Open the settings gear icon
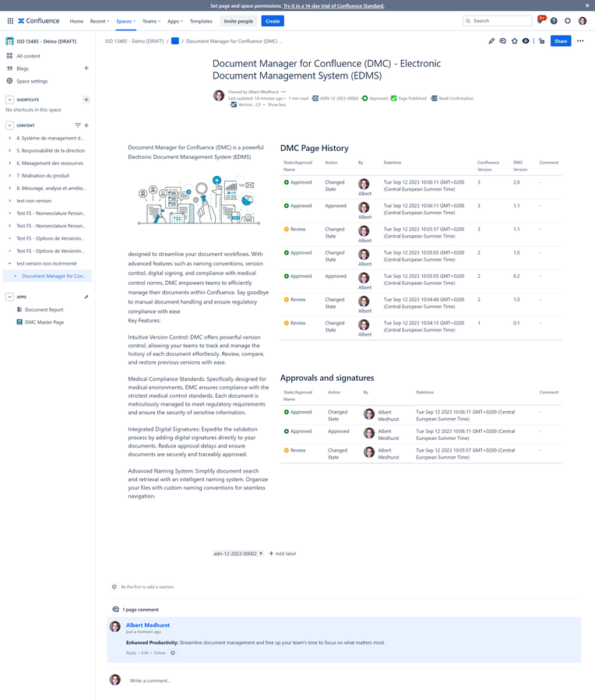 tap(568, 21)
